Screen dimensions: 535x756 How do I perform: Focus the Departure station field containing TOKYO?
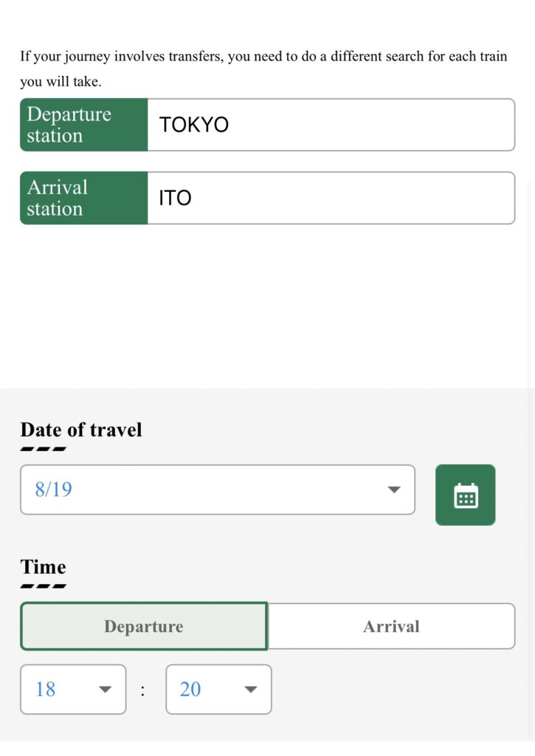pos(331,125)
